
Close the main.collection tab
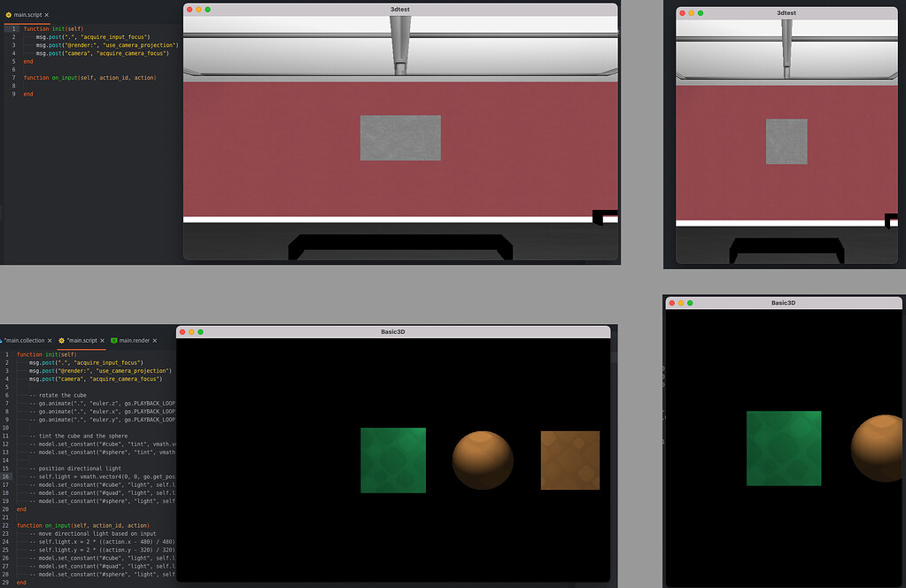point(50,340)
